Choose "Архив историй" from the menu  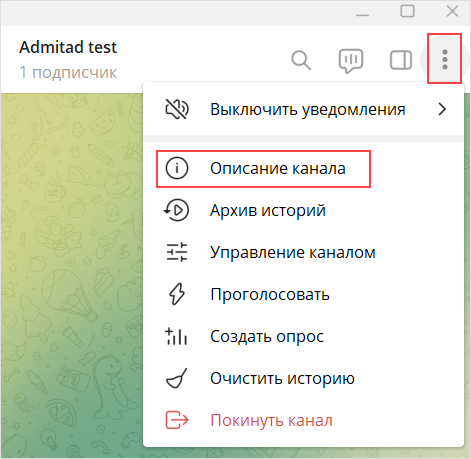coord(303,210)
